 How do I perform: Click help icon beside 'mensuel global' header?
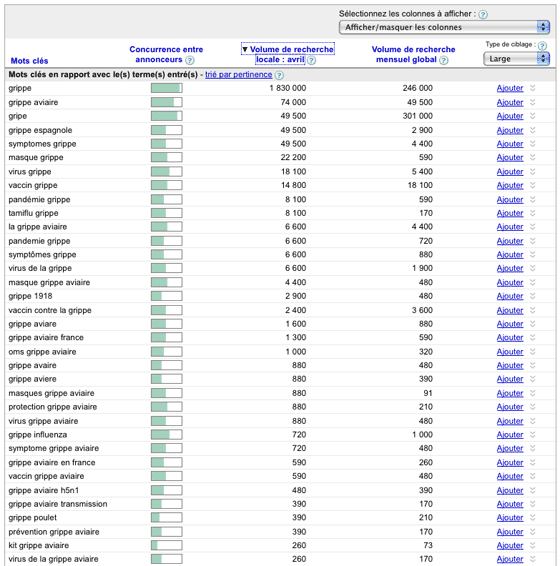[x=443, y=60]
